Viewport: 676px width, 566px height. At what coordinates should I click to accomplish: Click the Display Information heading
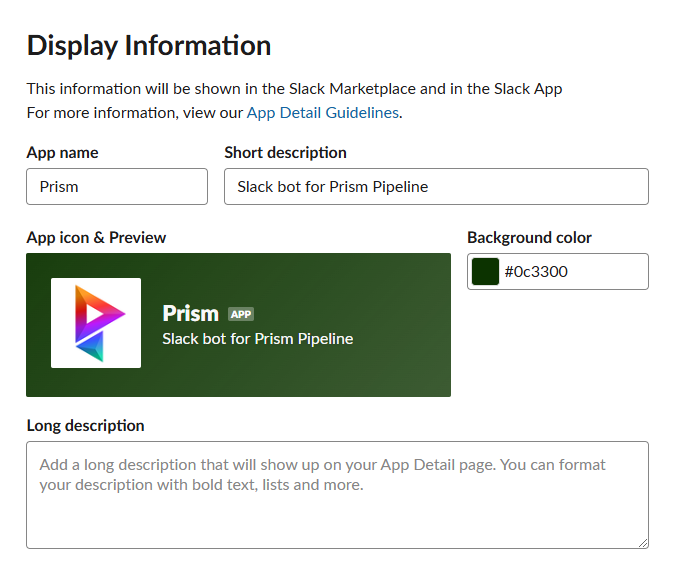tap(149, 46)
